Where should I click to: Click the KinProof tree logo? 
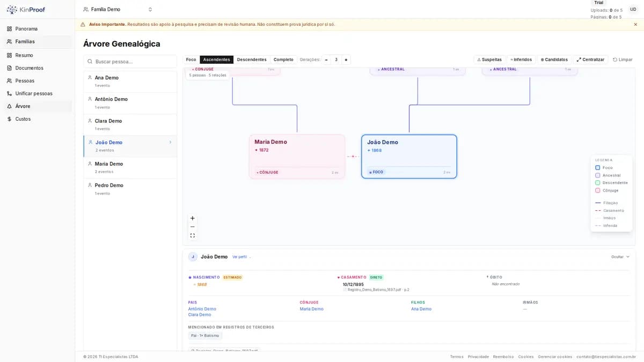[12, 10]
